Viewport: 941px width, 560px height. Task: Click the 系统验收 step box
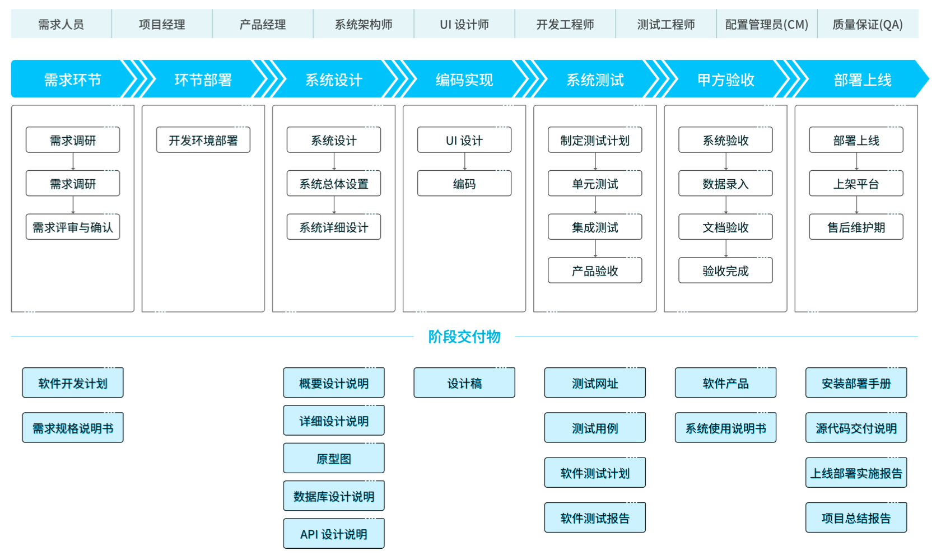click(x=726, y=140)
